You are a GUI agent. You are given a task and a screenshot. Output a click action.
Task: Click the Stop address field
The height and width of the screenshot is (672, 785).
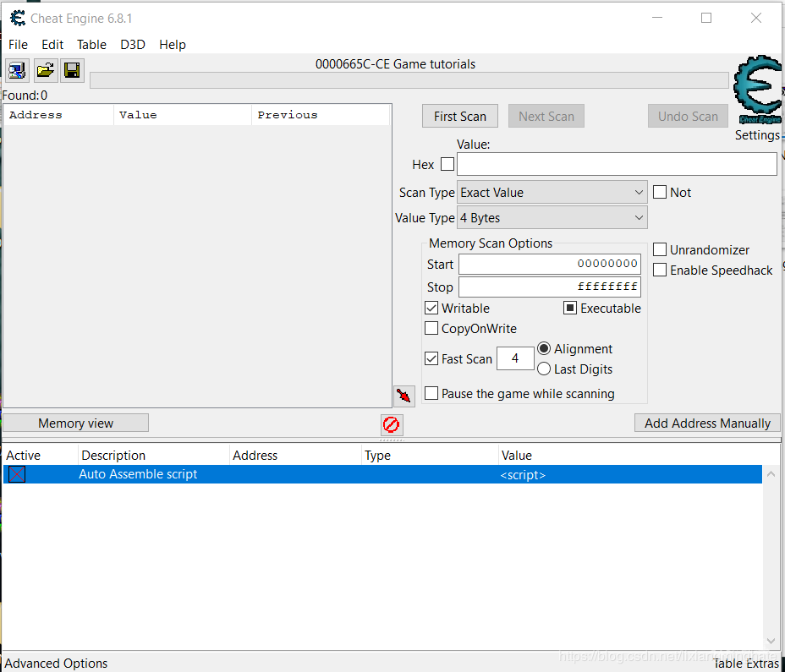[550, 287]
